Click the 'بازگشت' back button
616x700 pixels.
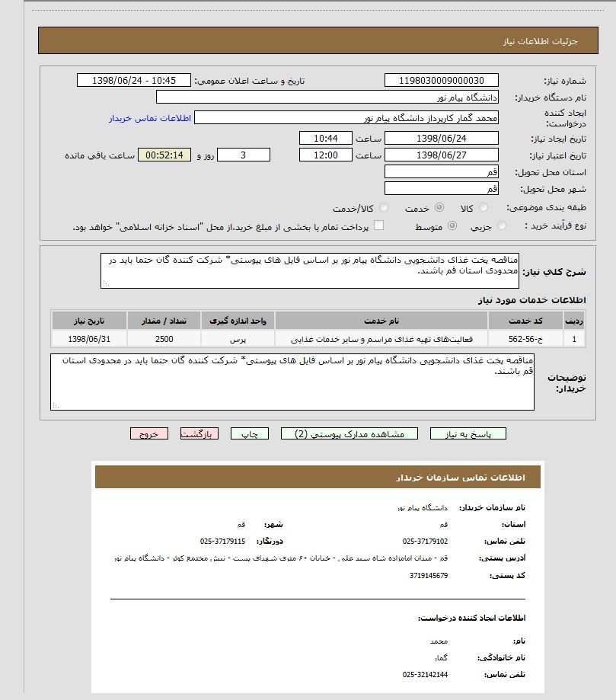199,433
